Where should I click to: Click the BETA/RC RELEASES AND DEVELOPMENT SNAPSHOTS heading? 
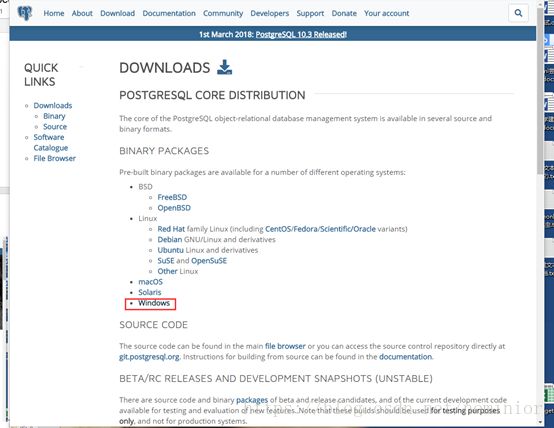(x=276, y=379)
